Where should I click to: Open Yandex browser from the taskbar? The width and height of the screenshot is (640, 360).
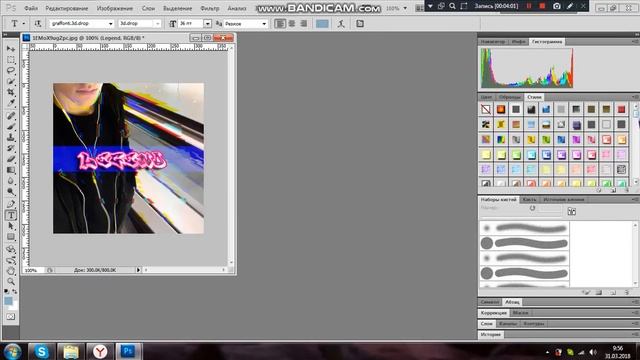100,351
